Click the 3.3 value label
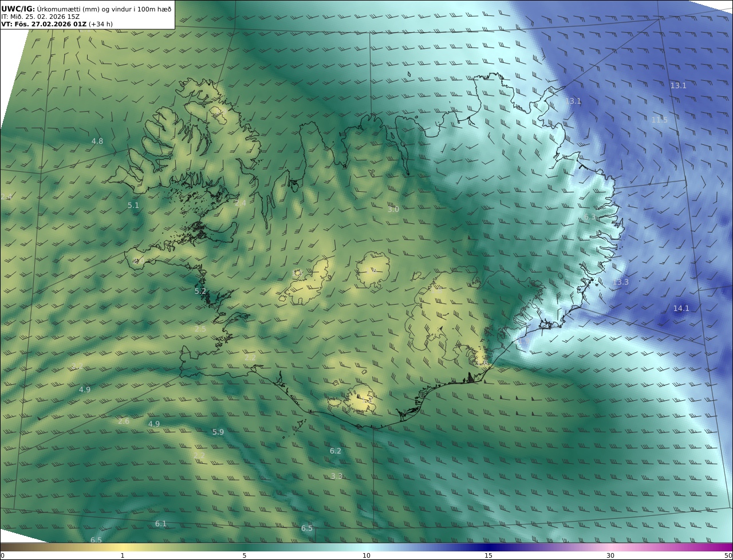 pos(337,476)
